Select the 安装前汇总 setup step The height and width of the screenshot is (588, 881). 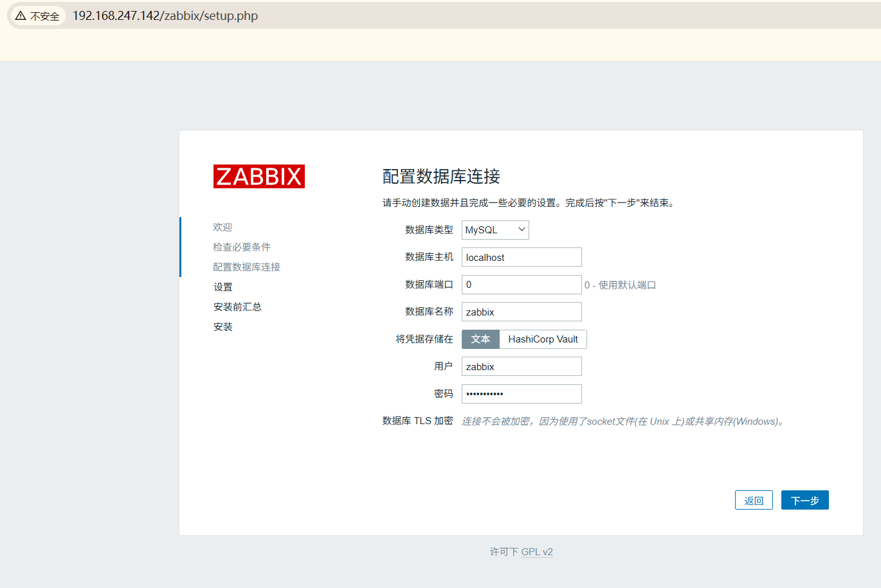[237, 307]
